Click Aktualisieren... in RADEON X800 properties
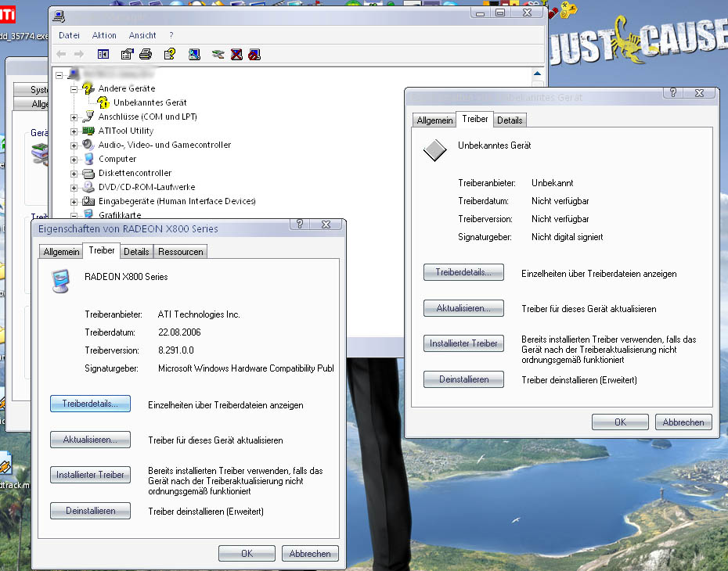Screen dimensions: 728x571 click(x=90, y=440)
